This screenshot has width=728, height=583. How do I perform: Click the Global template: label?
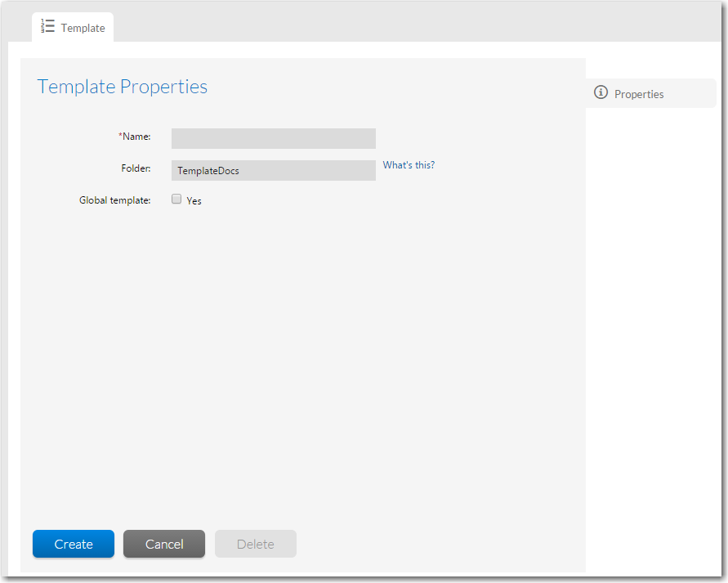pos(114,200)
